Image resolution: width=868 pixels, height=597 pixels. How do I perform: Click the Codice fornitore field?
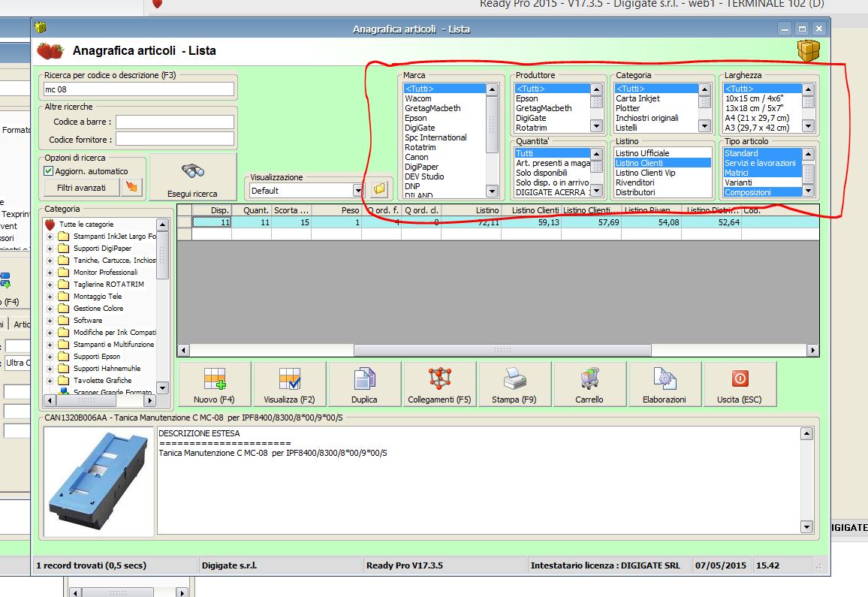175,140
